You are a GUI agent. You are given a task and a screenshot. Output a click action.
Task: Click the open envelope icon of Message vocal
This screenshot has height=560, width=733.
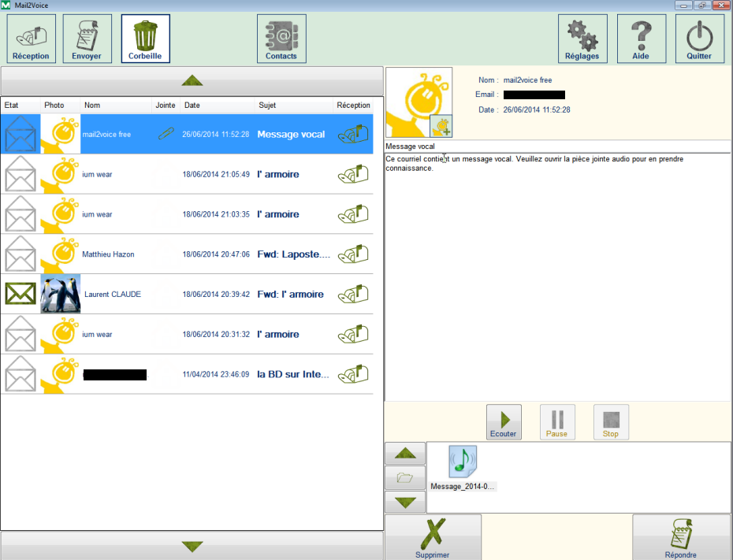(20, 134)
